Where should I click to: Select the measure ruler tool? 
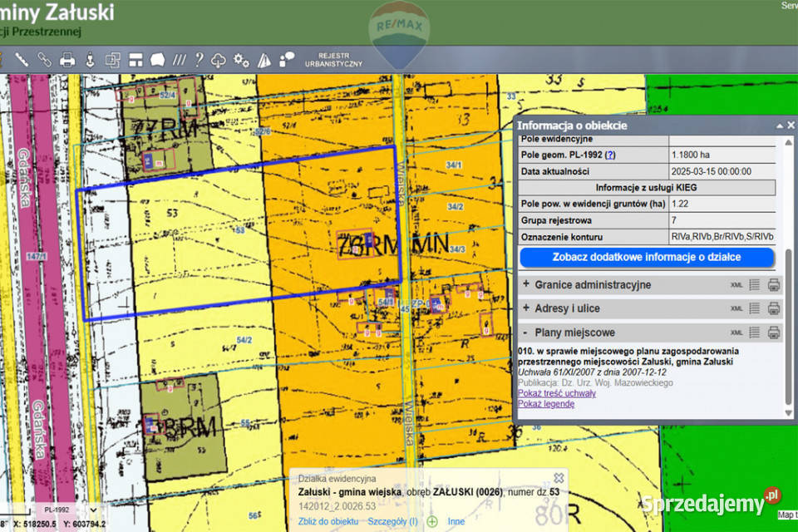[x=22, y=60]
